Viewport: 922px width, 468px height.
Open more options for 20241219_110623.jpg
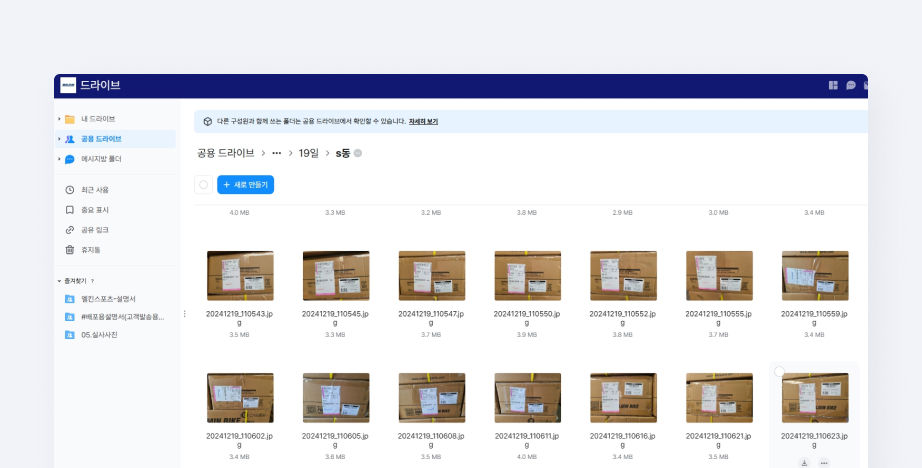point(824,463)
